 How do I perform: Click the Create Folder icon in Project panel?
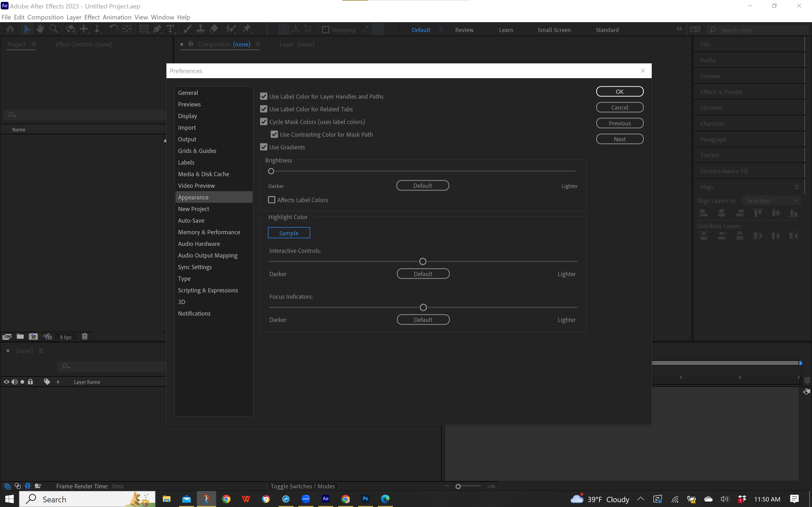(x=20, y=336)
